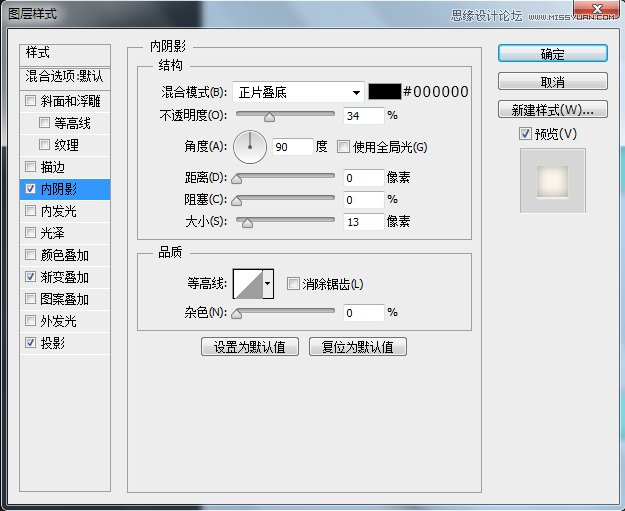
Task: Close the 图层样式 dialog
Action: coord(597,9)
